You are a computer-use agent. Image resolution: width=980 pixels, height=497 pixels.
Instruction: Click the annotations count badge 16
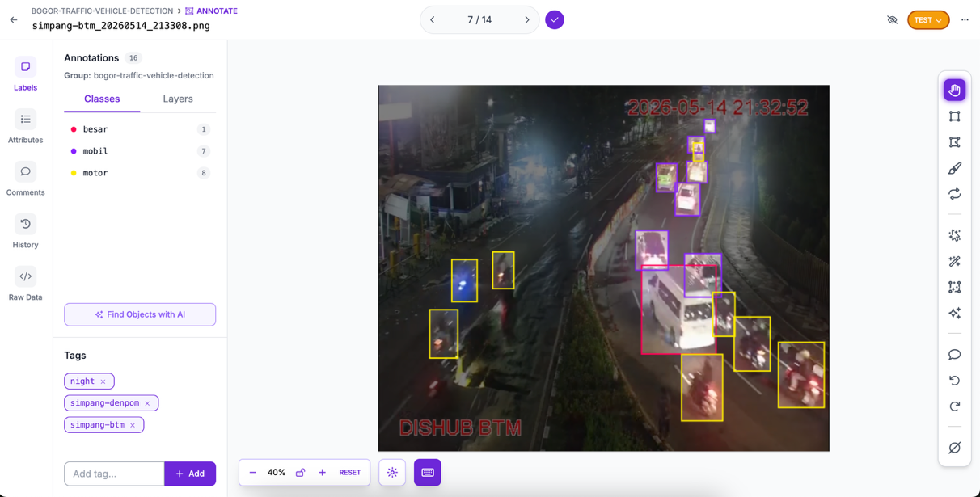click(x=133, y=58)
